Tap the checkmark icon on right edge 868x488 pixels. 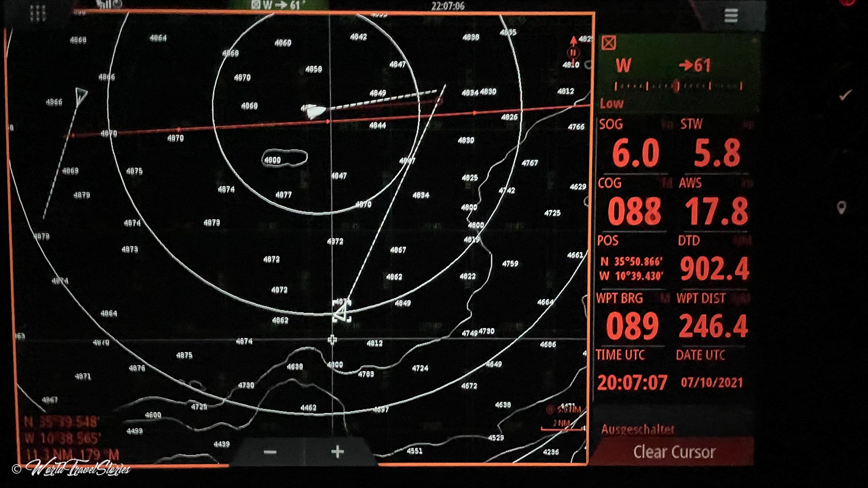(845, 95)
